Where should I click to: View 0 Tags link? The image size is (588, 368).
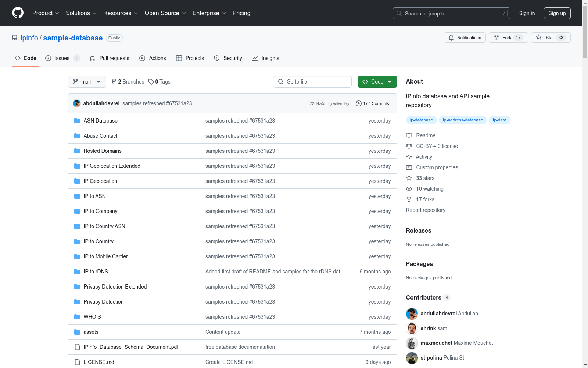pyautogui.click(x=159, y=82)
